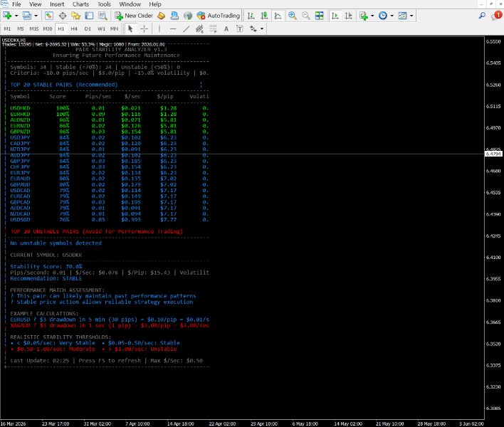The width and height of the screenshot is (504, 427).
Task: Open the notification bubble showing 1
Action: tap(496, 16)
